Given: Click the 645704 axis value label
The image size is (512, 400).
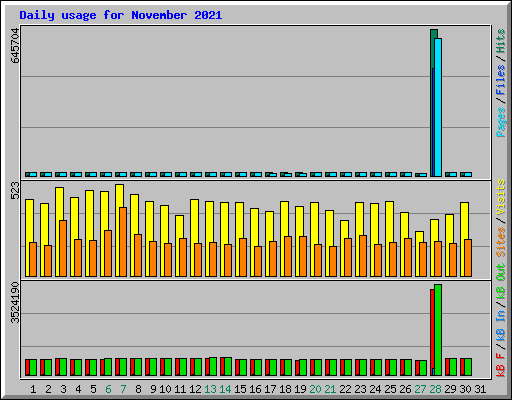Looking at the screenshot, I should 15,46.
